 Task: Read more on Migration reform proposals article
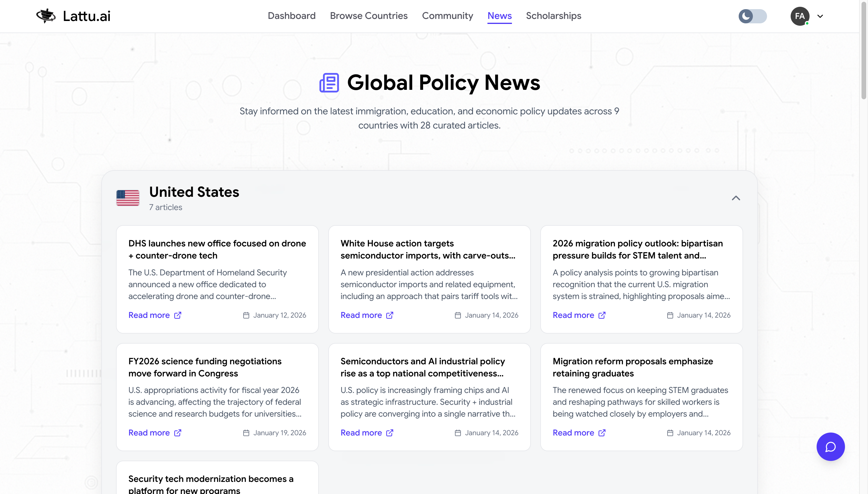click(573, 433)
